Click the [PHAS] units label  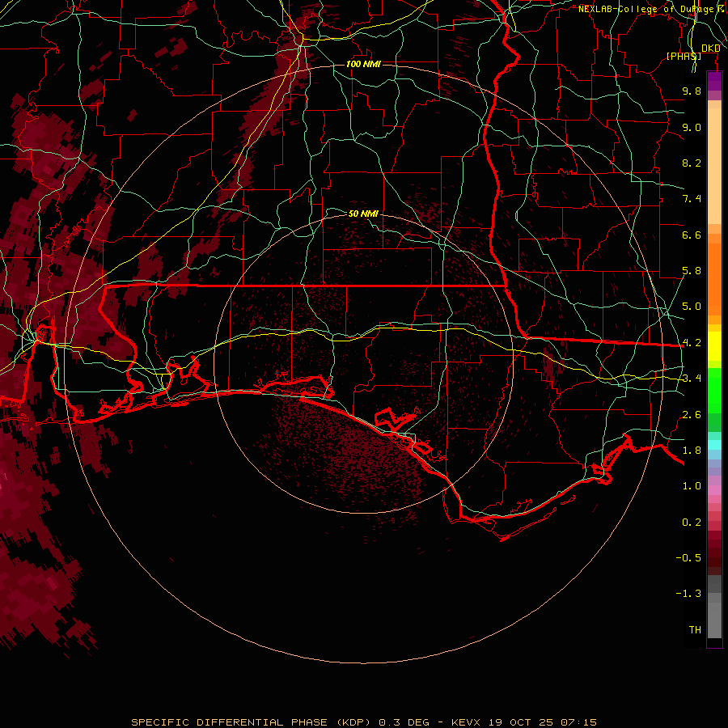pos(684,56)
